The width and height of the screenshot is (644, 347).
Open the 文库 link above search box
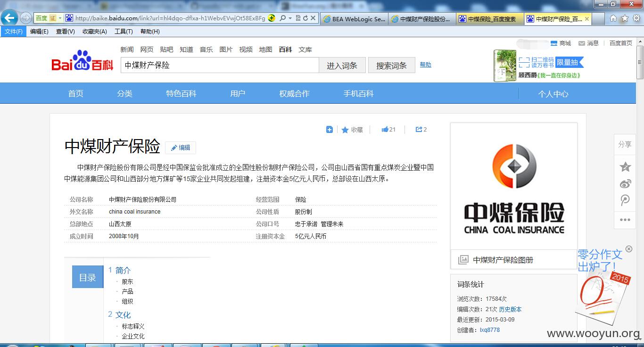(305, 50)
